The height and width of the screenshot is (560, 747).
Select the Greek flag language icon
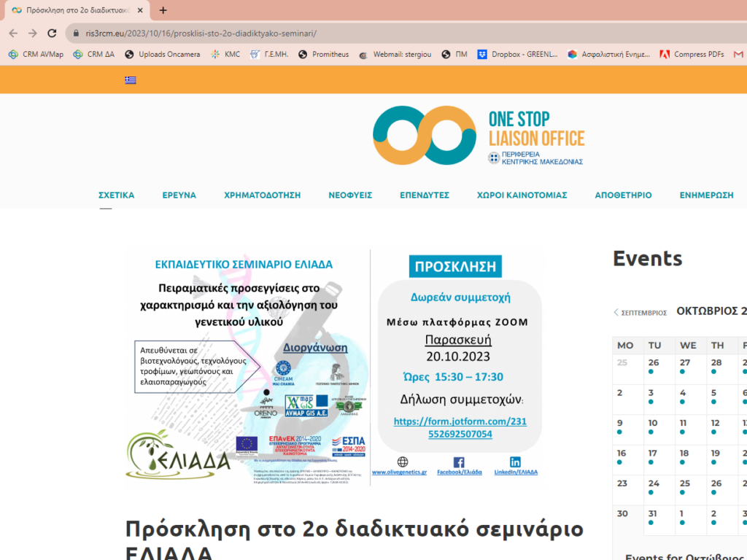(x=131, y=80)
